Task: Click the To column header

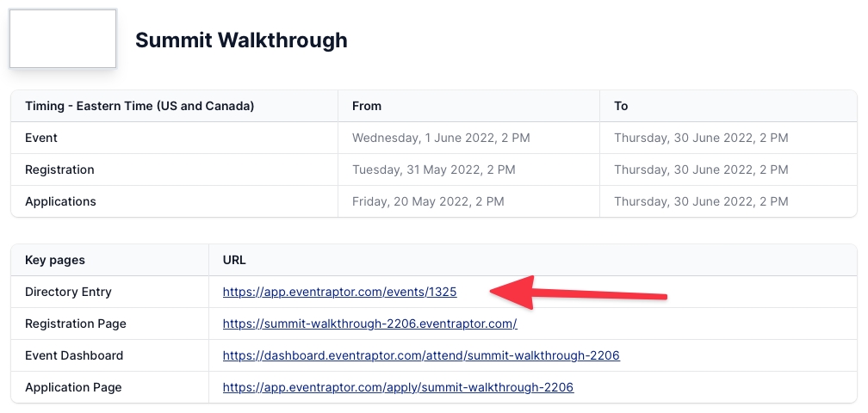Action: (x=621, y=106)
